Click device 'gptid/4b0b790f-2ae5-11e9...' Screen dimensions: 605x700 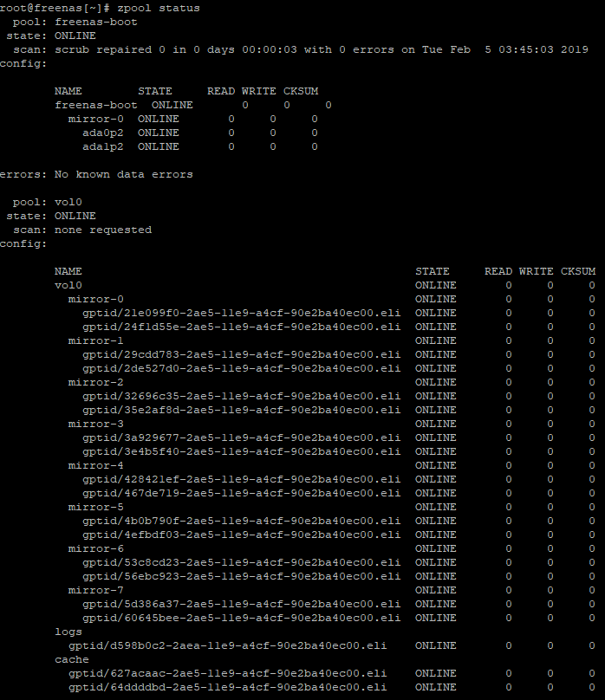tap(242, 521)
